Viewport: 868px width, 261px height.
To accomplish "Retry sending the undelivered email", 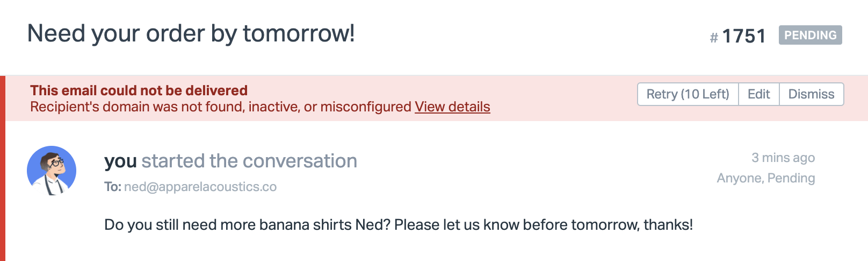I will (x=688, y=94).
